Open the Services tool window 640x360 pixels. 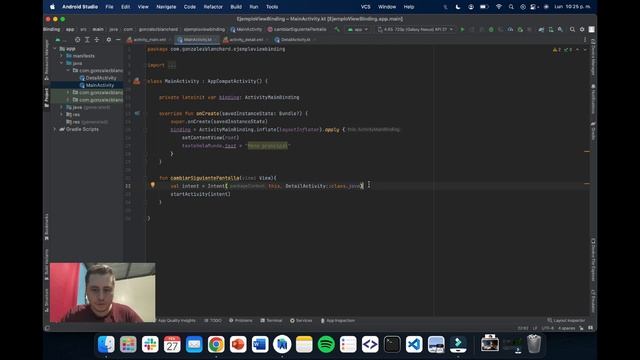tap(301, 320)
